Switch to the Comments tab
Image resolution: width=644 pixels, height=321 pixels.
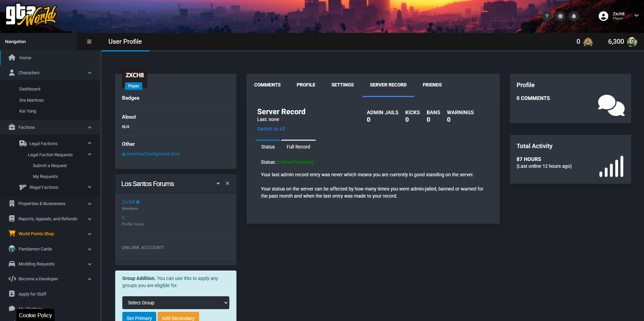tap(267, 85)
